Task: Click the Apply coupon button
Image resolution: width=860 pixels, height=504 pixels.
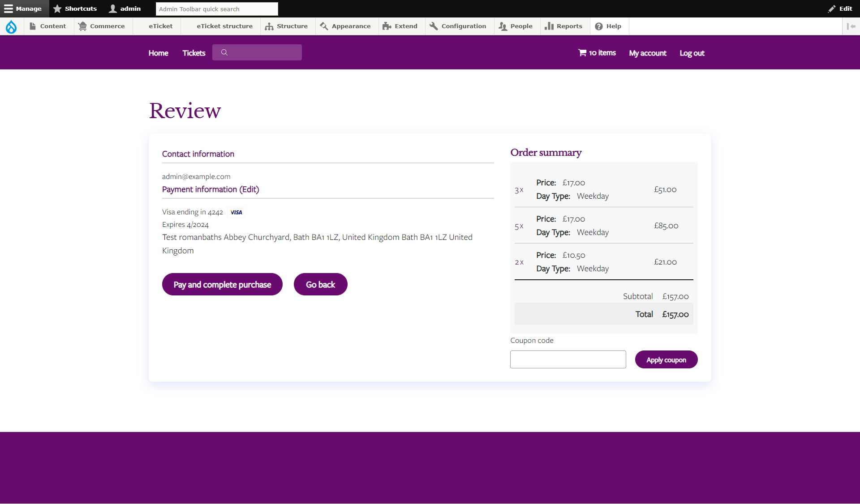Action: coord(666,359)
